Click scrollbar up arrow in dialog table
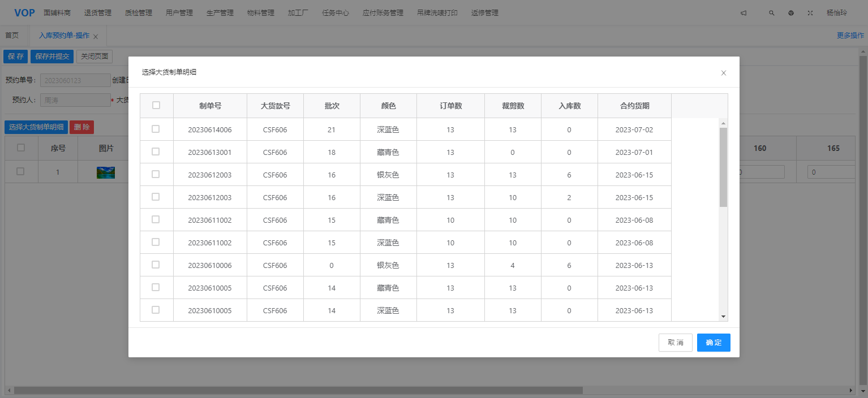Image resolution: width=868 pixels, height=398 pixels. pyautogui.click(x=723, y=123)
